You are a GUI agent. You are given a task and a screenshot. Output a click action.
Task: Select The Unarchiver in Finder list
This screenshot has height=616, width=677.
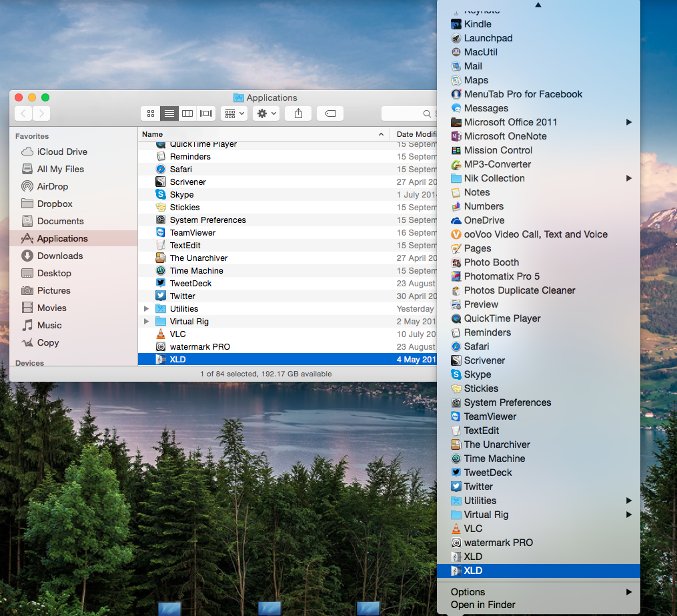(x=287, y=258)
